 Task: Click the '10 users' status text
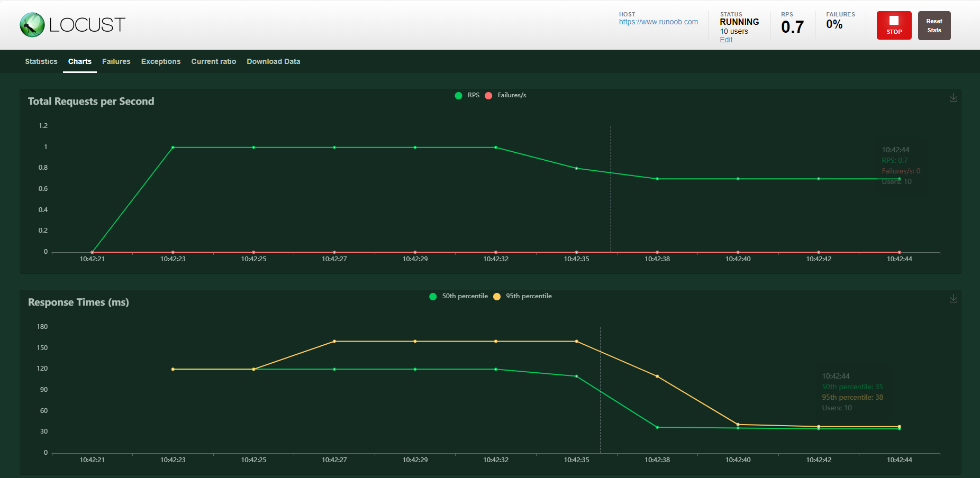[734, 32]
